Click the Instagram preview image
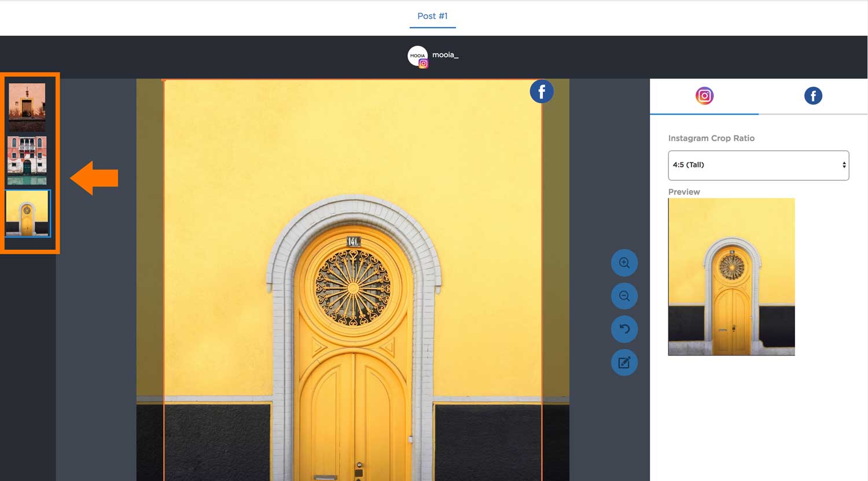This screenshot has height=481, width=868. point(731,276)
